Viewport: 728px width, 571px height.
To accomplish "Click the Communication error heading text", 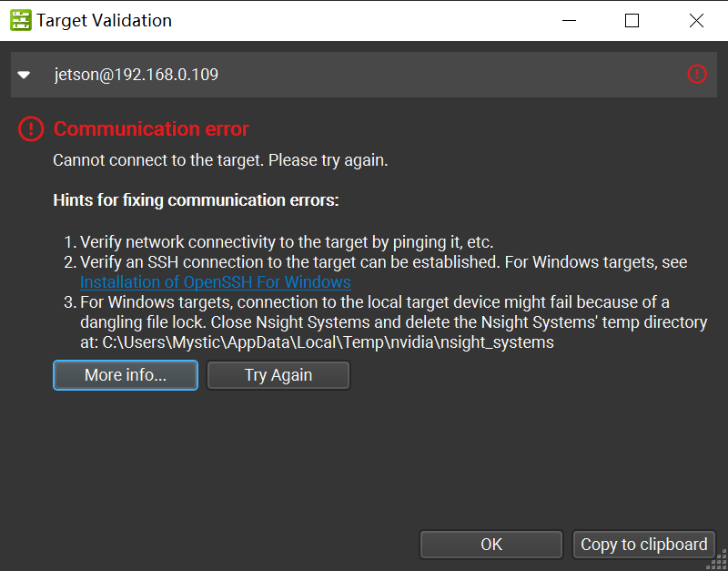I will click(x=151, y=128).
